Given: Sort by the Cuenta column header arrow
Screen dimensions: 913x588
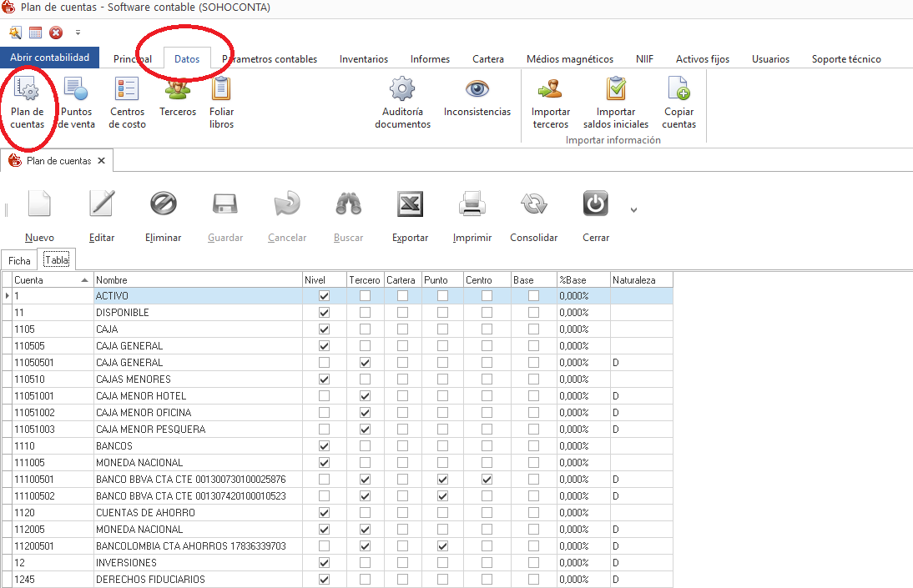Looking at the screenshot, I should (84, 280).
